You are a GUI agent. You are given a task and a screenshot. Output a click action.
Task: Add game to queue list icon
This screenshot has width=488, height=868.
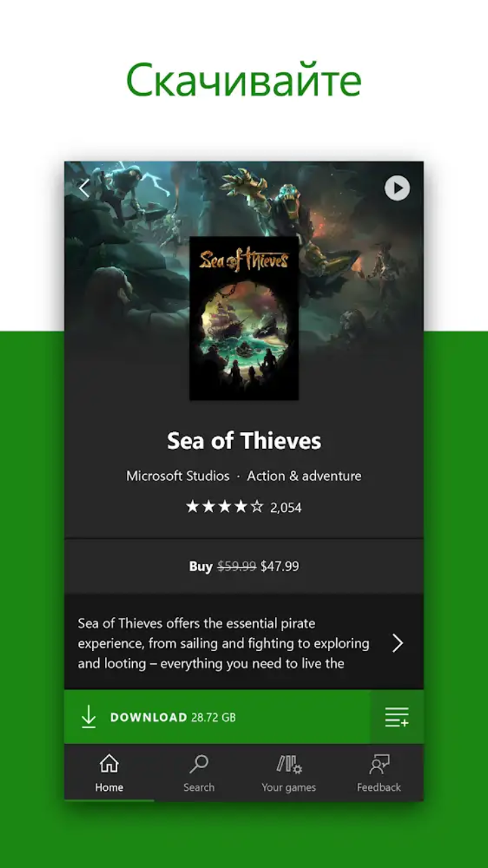pyautogui.click(x=396, y=717)
